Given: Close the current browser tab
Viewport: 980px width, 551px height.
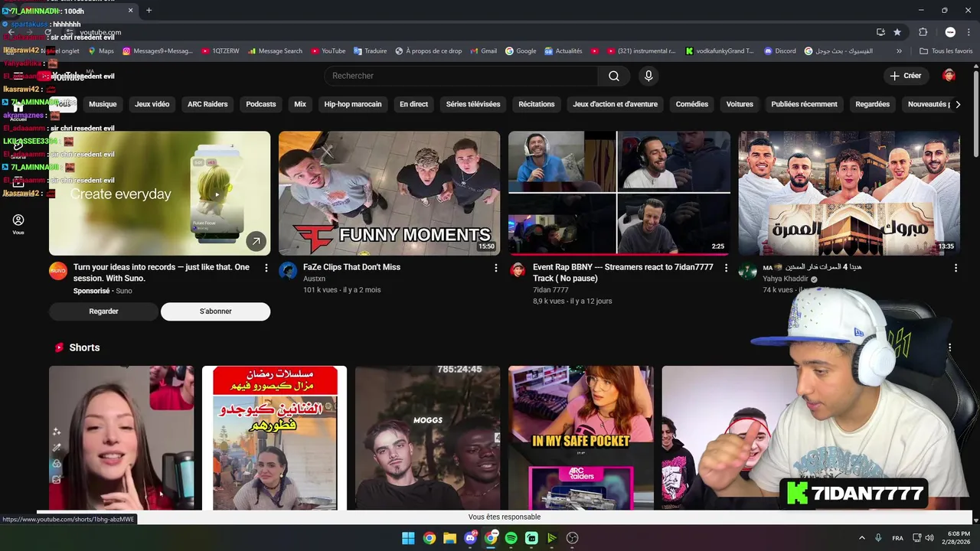Looking at the screenshot, I should (130, 11).
